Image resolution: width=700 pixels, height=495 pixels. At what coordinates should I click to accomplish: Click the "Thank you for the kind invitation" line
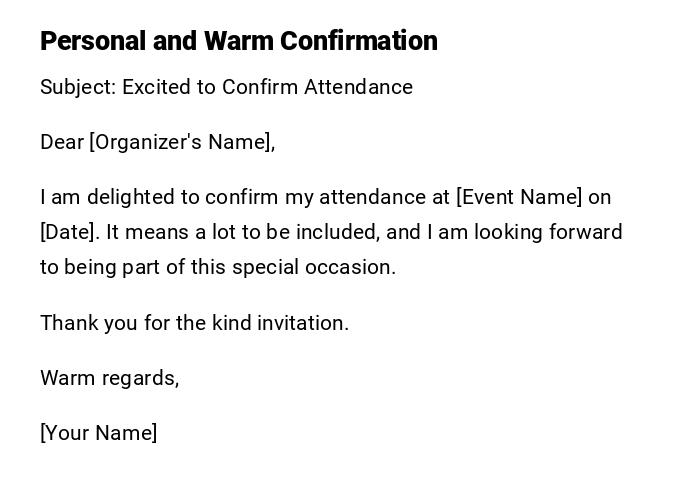point(194,323)
